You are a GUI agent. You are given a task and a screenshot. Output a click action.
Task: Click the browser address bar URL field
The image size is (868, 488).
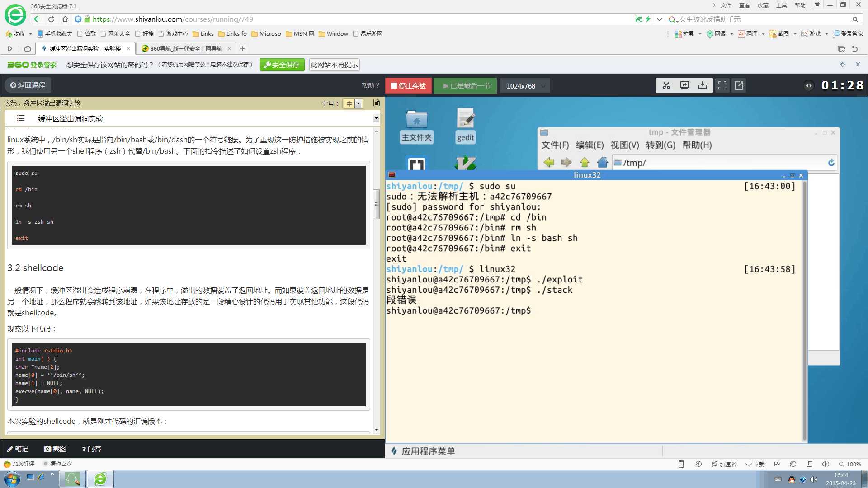353,19
